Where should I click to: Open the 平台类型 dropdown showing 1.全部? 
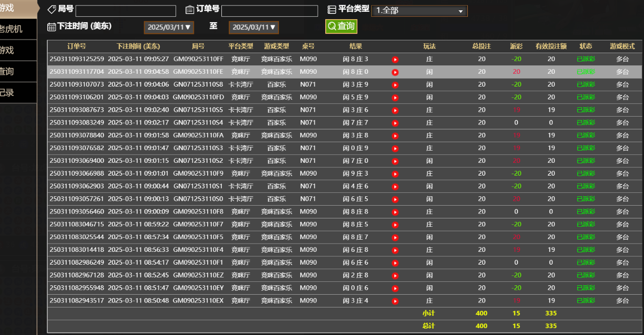coord(419,11)
